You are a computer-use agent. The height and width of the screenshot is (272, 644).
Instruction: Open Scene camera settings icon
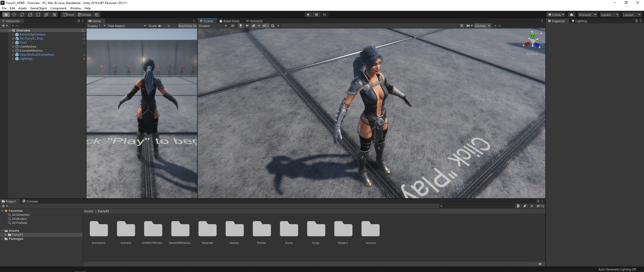tap(468, 26)
